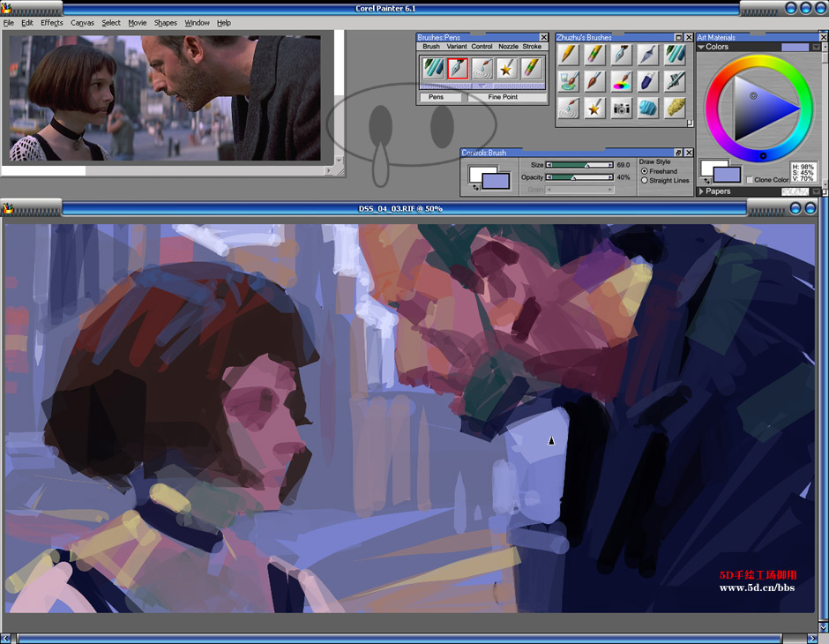Open the Shapes menu
The image size is (829, 644).
pos(166,23)
